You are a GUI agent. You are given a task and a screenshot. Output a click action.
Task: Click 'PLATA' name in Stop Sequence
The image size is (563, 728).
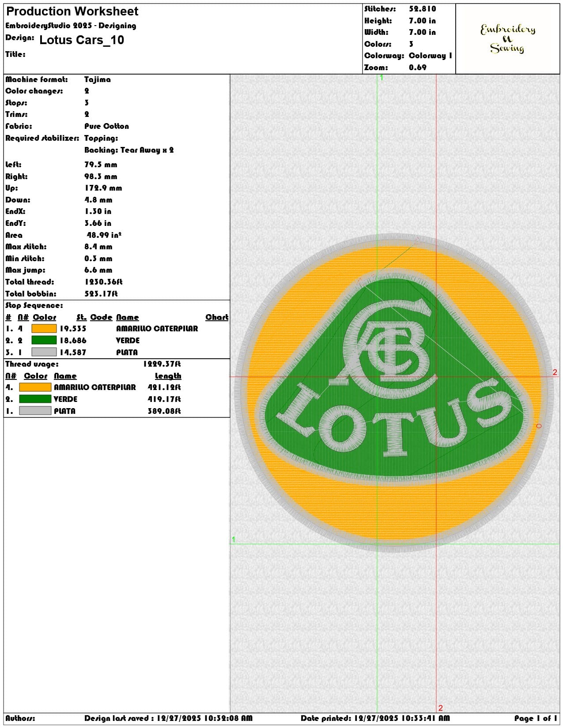click(127, 353)
